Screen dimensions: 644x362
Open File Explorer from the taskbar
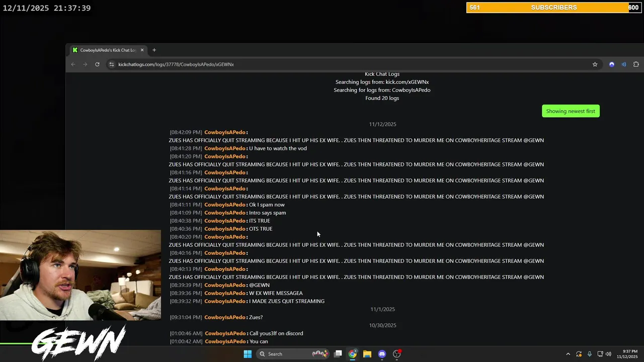pos(367,354)
